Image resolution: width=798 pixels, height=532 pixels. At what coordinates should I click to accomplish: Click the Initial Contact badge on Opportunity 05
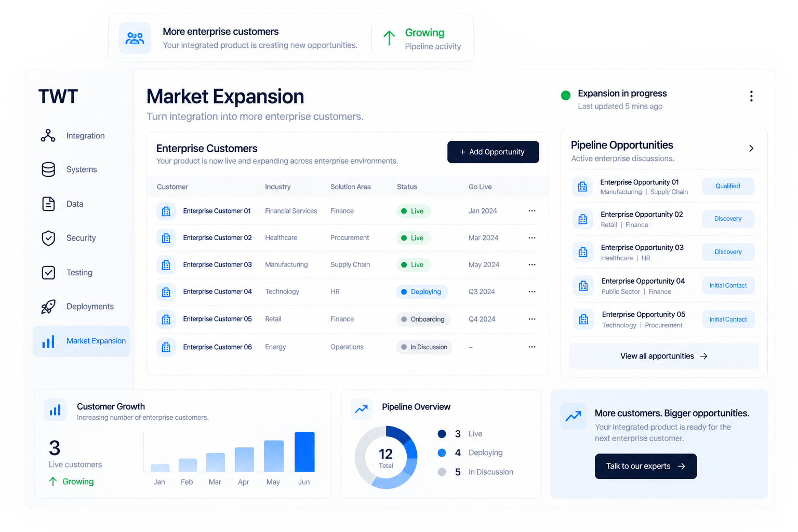(x=728, y=320)
